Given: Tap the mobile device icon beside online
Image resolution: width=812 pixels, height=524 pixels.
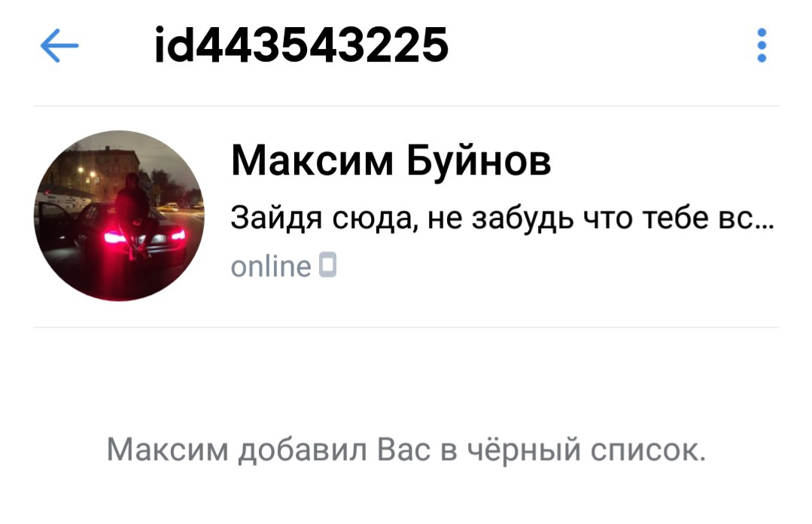Looking at the screenshot, I should [327, 265].
